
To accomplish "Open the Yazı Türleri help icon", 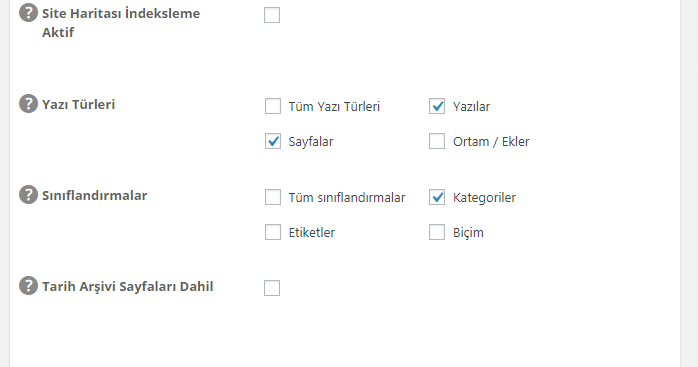I will click(28, 104).
